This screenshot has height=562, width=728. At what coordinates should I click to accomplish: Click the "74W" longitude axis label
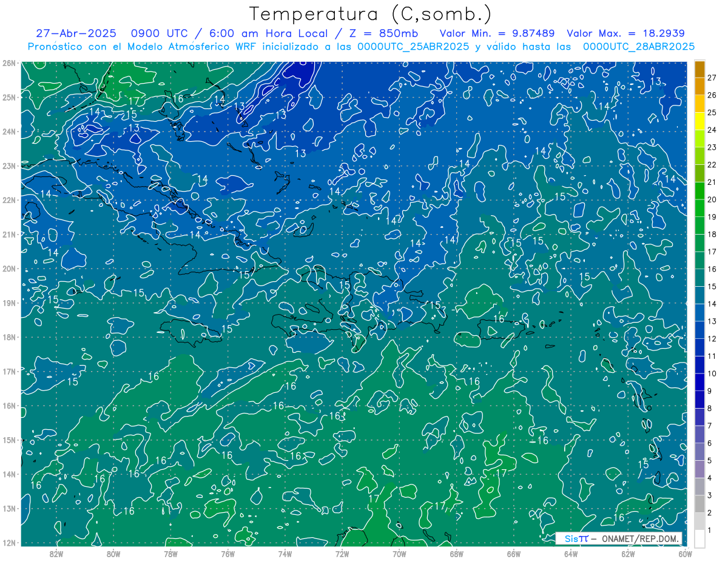285,554
